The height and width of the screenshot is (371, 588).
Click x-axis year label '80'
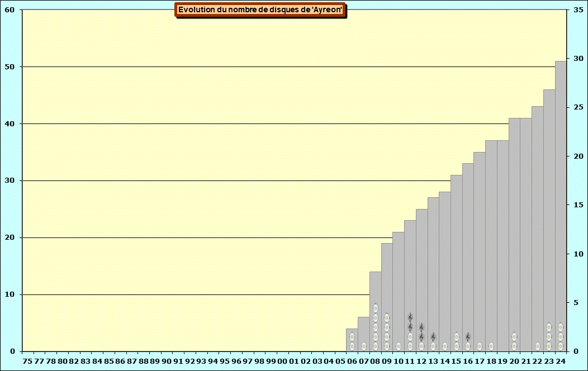click(62, 361)
